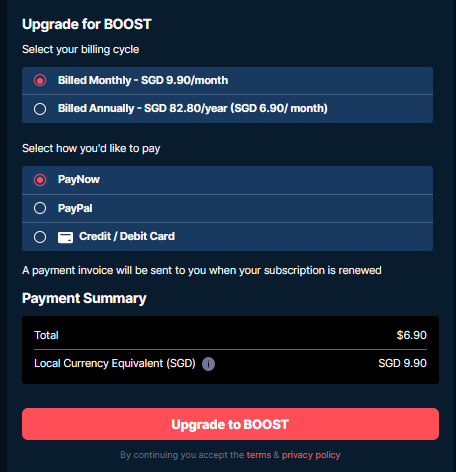Click the SGD 9.90 local currency amount
The height and width of the screenshot is (472, 456).
click(x=403, y=363)
